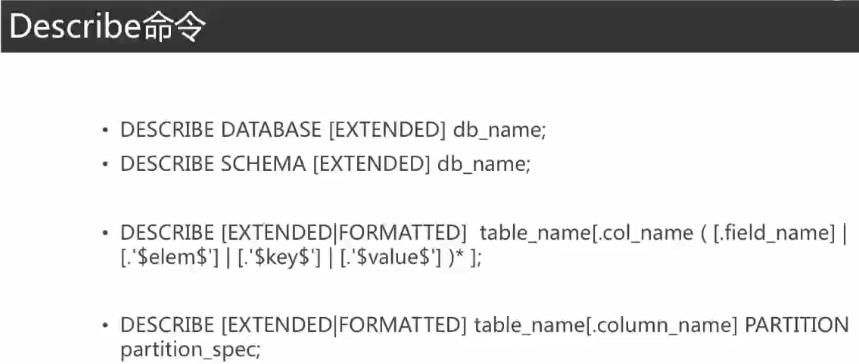Click the ['$key$'] text
Image resolution: width=859 pixels, height=364 pixels.
(280, 257)
